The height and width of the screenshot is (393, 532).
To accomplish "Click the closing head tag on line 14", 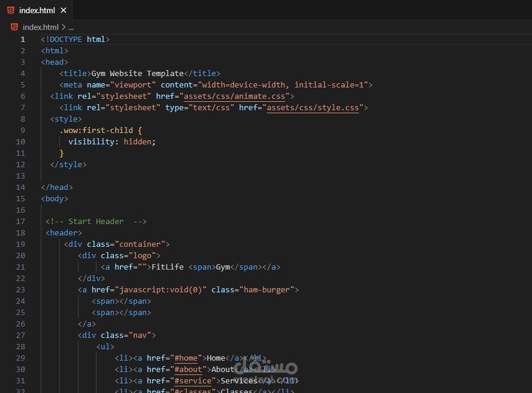I will 57,188.
